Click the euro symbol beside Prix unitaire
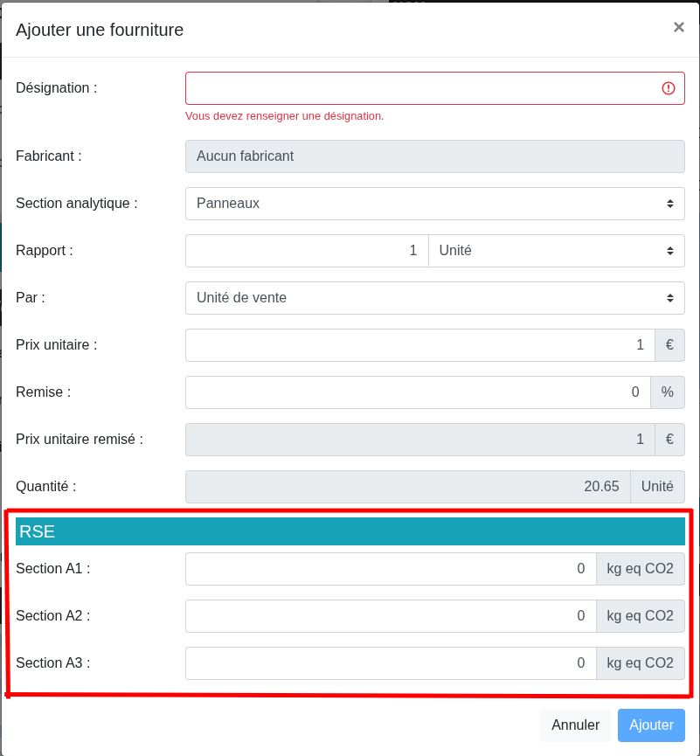700x756 pixels. [669, 345]
